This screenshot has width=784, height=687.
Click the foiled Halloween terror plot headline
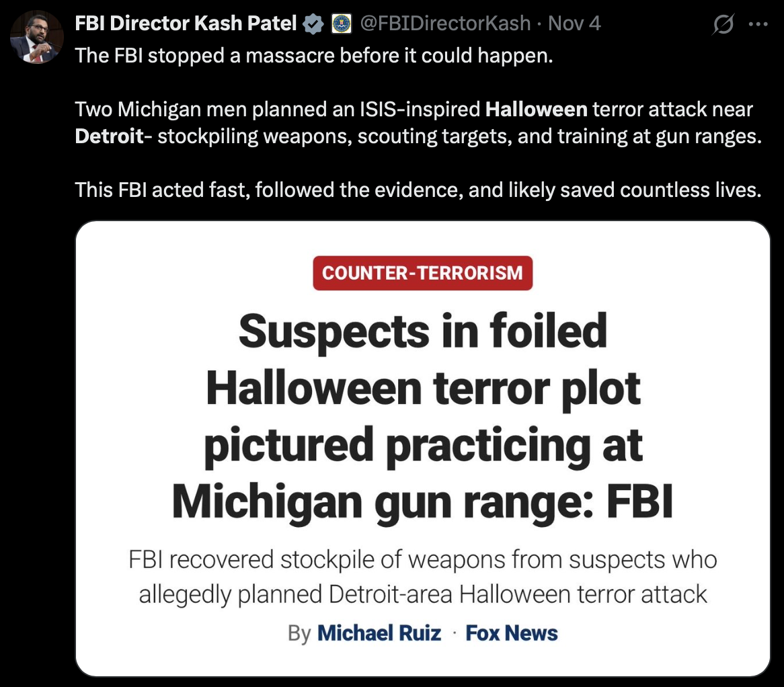(422, 415)
